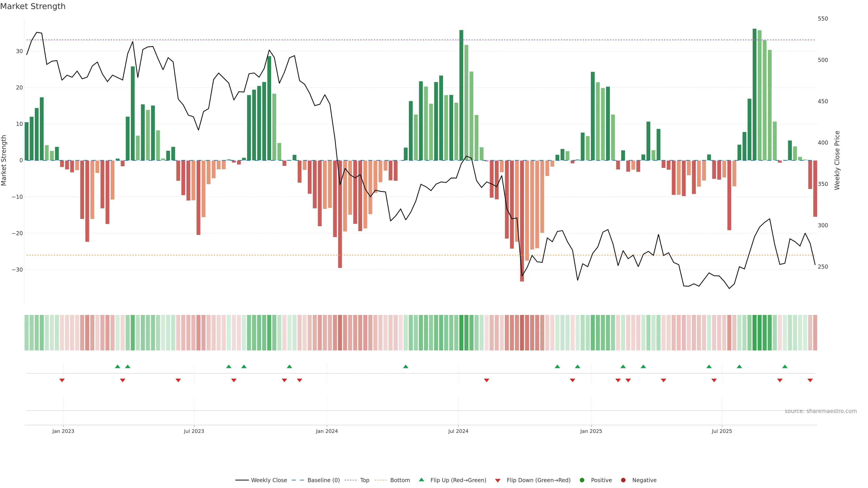868x488 pixels.
Task: Select the flip-up triangle between Jan and Jul 2024
Action: [406, 366]
